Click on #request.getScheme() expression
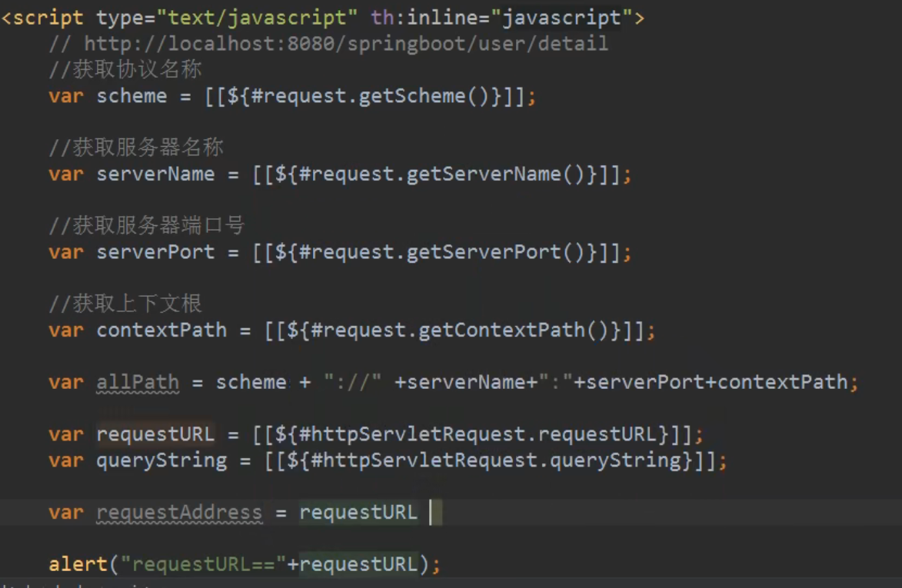Viewport: 902px width, 588px height. pyautogui.click(x=370, y=96)
